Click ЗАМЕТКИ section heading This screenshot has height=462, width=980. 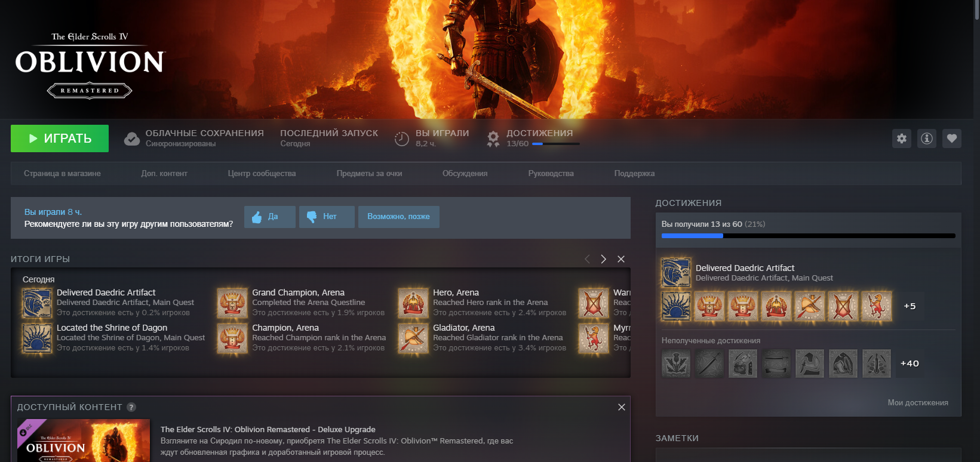(677, 438)
